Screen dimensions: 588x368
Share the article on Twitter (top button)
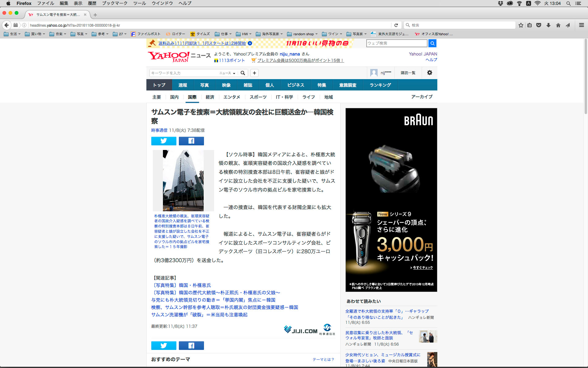164,141
